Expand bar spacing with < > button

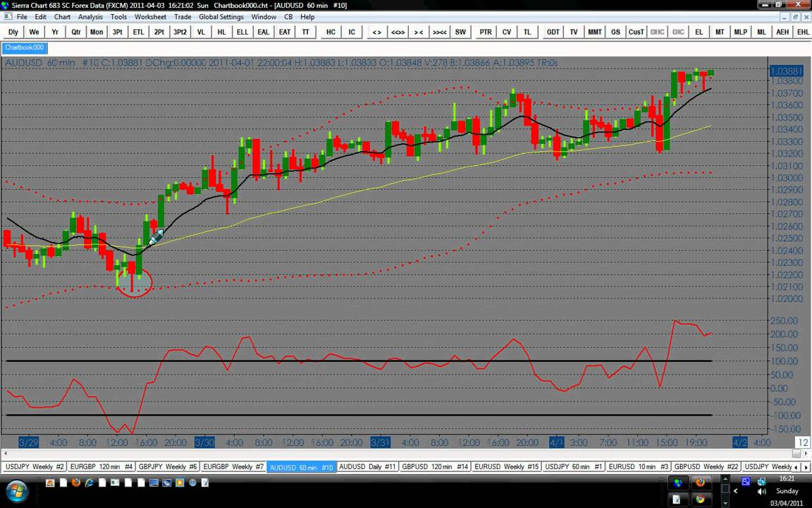[376, 32]
